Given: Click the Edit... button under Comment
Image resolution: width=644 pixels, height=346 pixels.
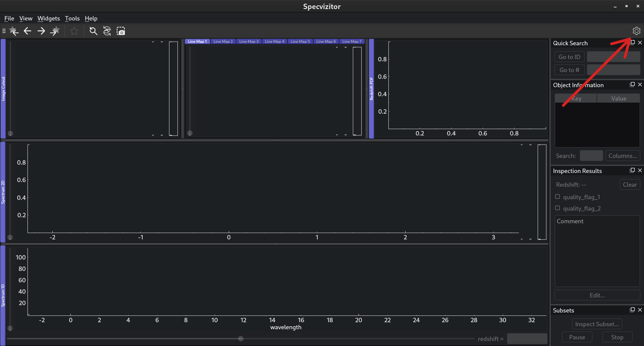Looking at the screenshot, I should pos(597,295).
